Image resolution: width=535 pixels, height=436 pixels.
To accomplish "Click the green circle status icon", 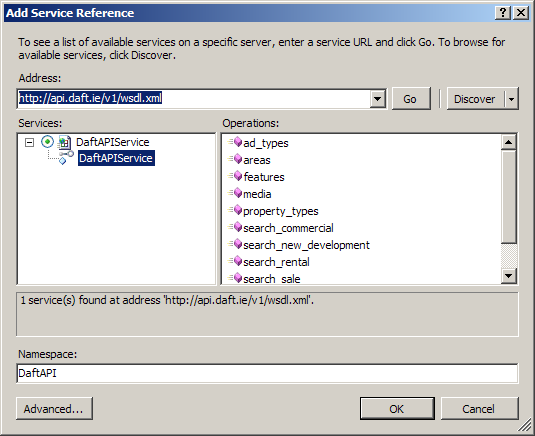I will coord(47,142).
